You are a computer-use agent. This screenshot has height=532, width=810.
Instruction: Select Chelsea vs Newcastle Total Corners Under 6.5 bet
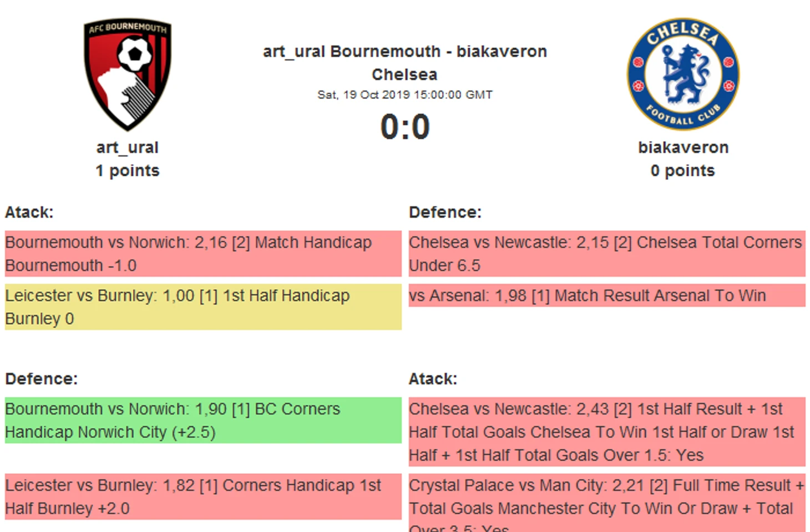[x=607, y=254]
